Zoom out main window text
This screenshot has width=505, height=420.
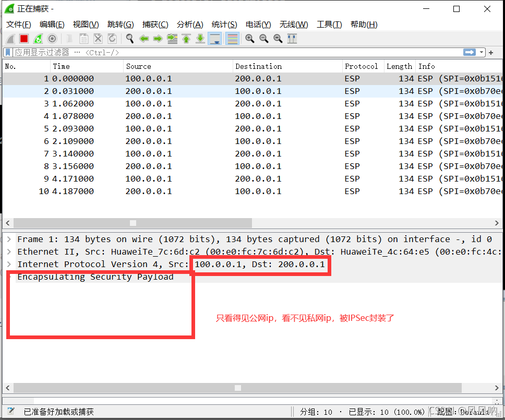264,39
